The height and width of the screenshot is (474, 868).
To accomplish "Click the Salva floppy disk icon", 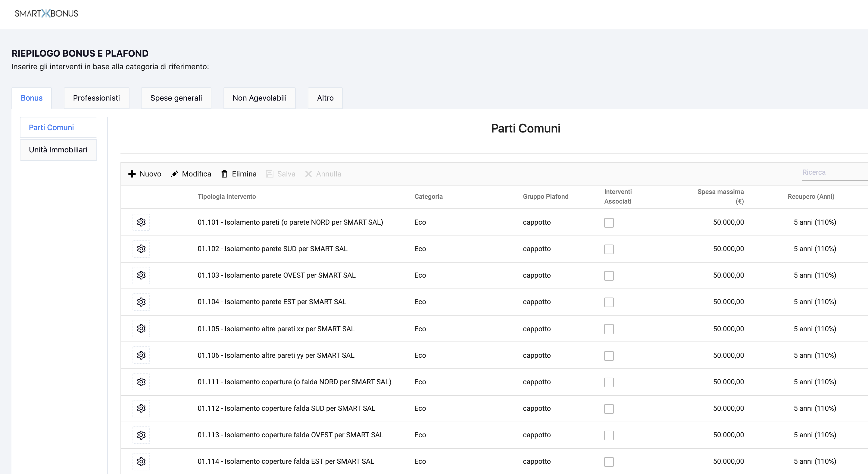I will point(270,174).
